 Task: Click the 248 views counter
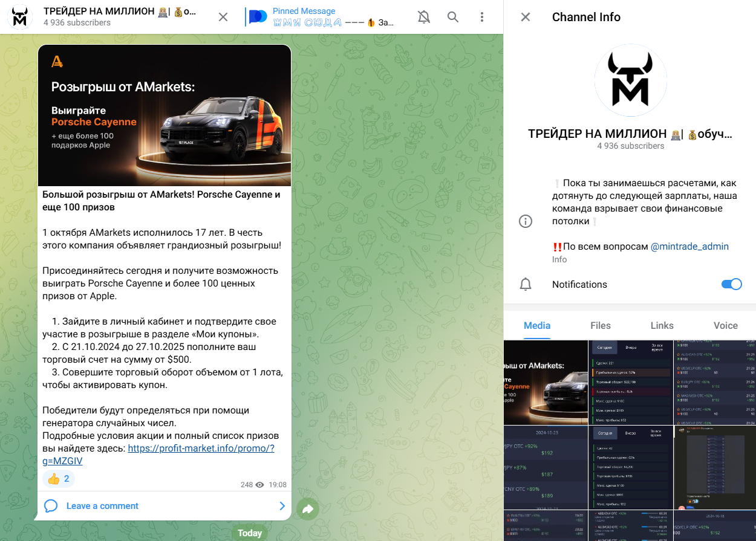tap(252, 485)
